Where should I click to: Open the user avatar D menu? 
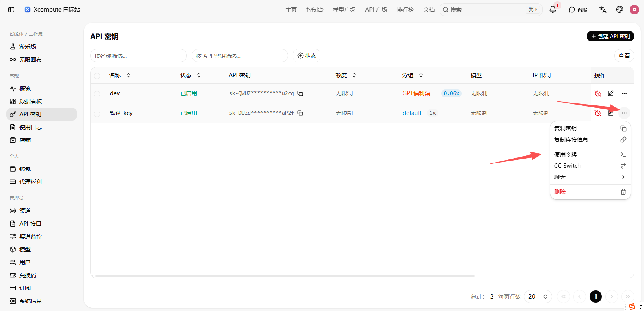coord(634,10)
